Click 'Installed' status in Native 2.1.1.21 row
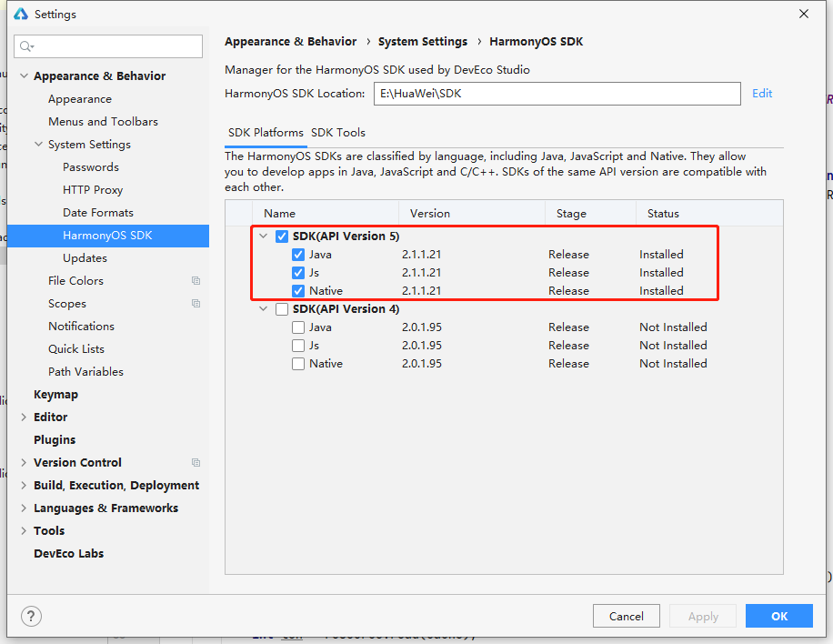The height and width of the screenshot is (644, 833). [x=661, y=291]
